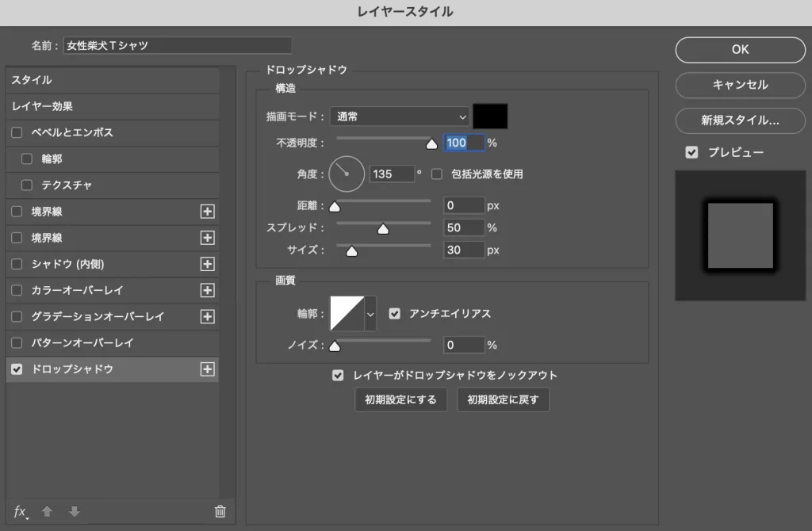
Task: Click the 名前 text field
Action: pos(178,46)
